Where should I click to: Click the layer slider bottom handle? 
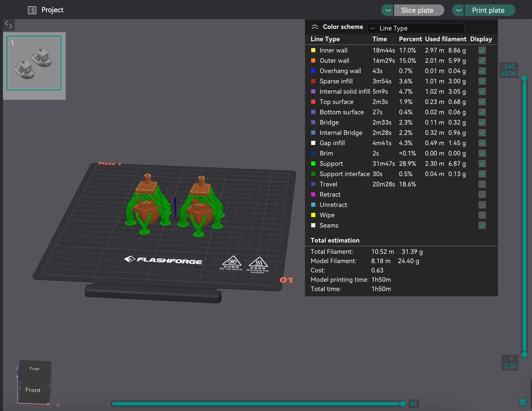(524, 354)
